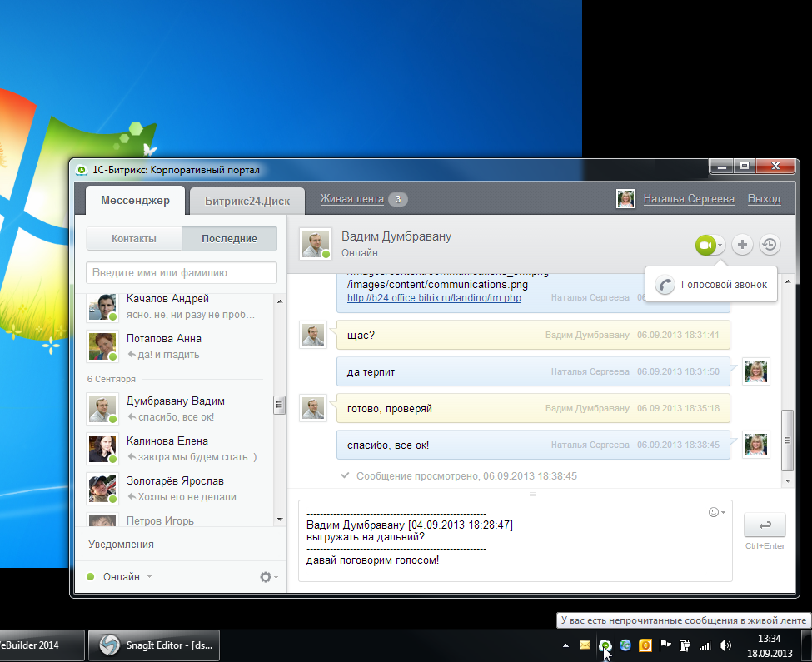Open chat with Качалов Андрей

pyautogui.click(x=179, y=306)
